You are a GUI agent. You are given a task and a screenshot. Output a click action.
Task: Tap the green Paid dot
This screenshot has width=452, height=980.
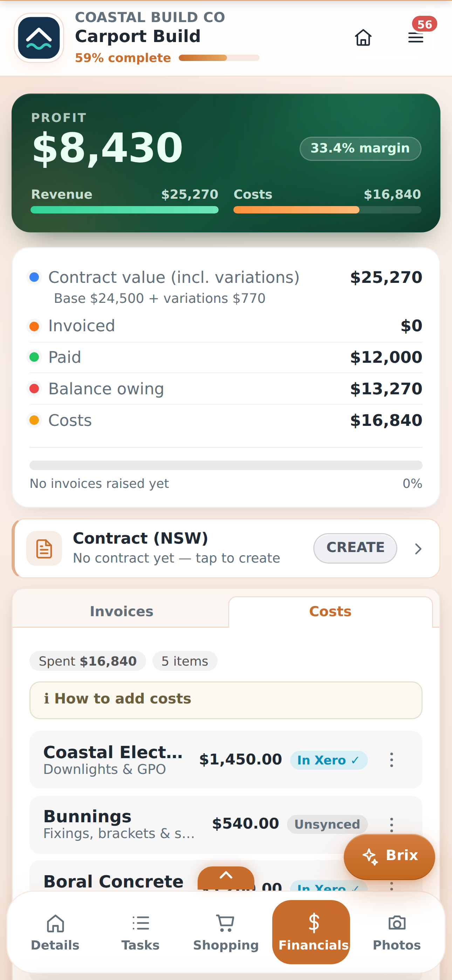[x=34, y=357]
